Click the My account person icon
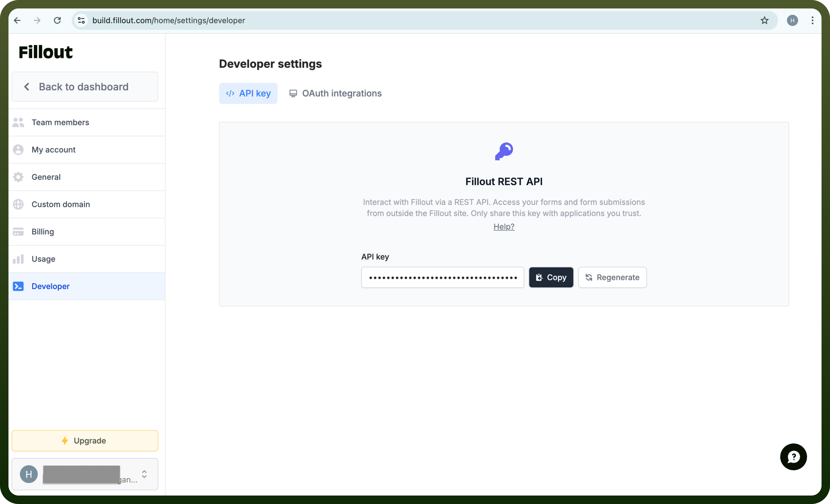This screenshot has width=830, height=504. pos(18,149)
